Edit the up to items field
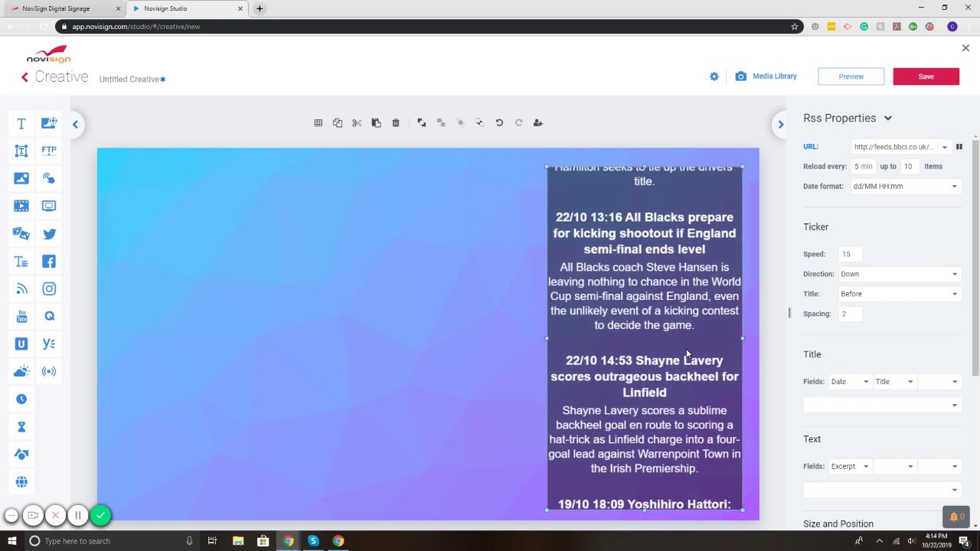The image size is (980, 551). [x=910, y=166]
